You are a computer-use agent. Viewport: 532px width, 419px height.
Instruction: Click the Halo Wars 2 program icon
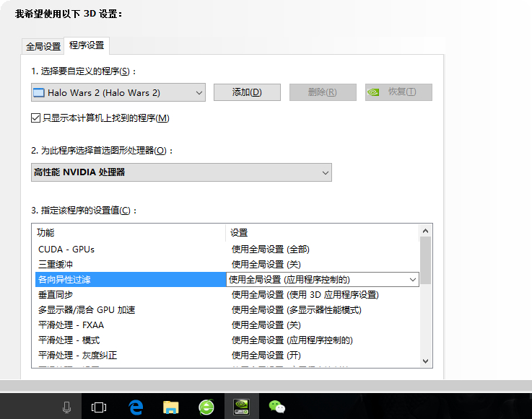(39, 92)
